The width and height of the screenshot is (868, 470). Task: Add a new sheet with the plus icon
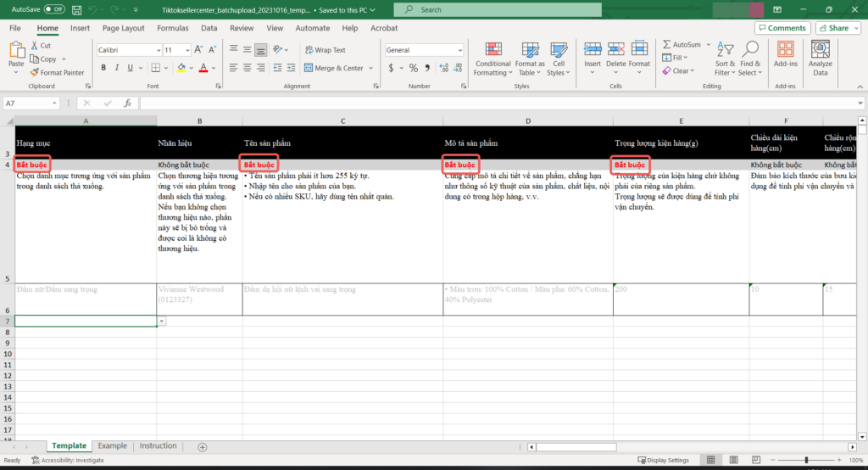(x=203, y=447)
